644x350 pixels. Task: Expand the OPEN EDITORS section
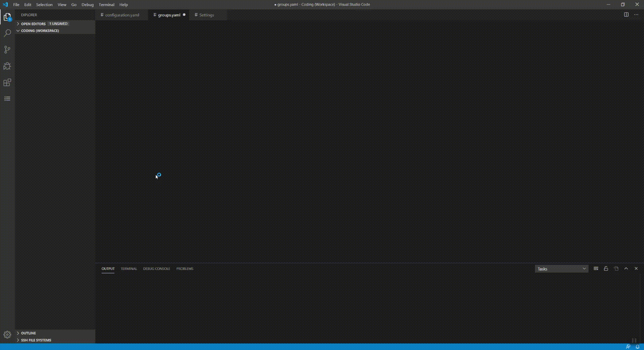click(x=34, y=24)
